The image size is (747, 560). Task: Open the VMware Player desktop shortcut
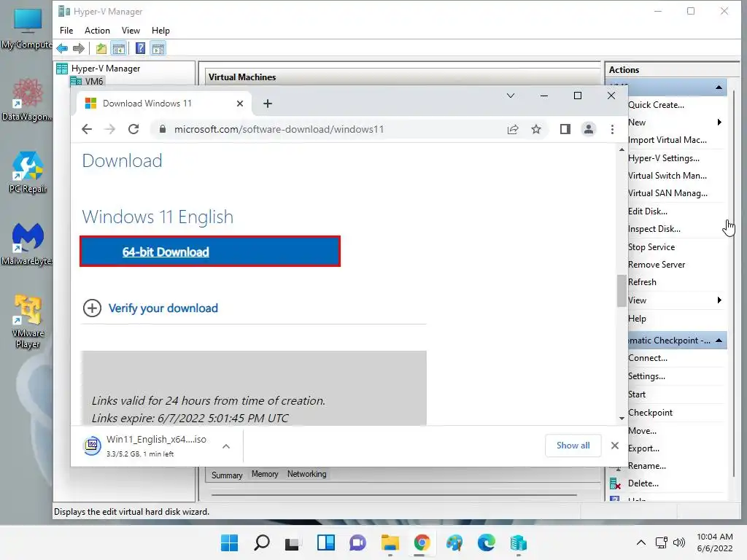[x=28, y=322]
